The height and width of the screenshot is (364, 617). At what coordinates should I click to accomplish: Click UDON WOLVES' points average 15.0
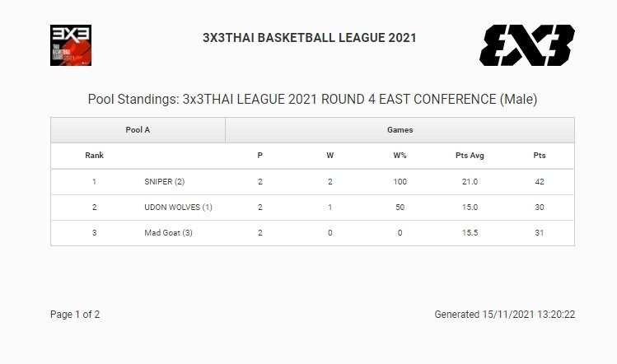(470, 208)
